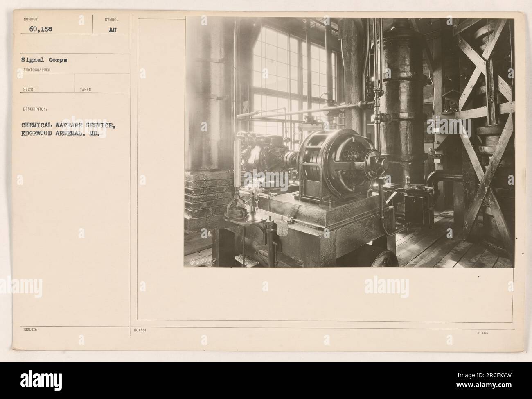The image size is (532, 399).
Task: Click the SYMBOL field label
Action: (x=111, y=19)
